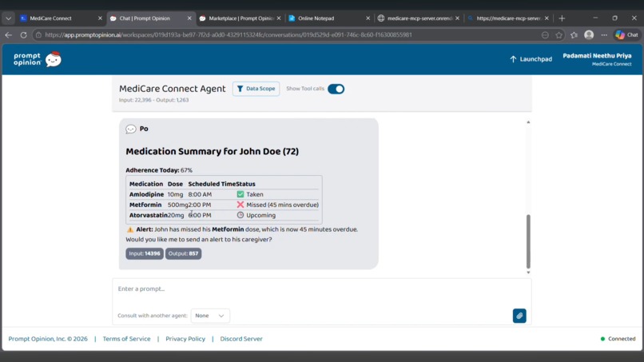The image size is (644, 362).
Task: Click scrollbar down arrow in chat
Action: (528, 272)
